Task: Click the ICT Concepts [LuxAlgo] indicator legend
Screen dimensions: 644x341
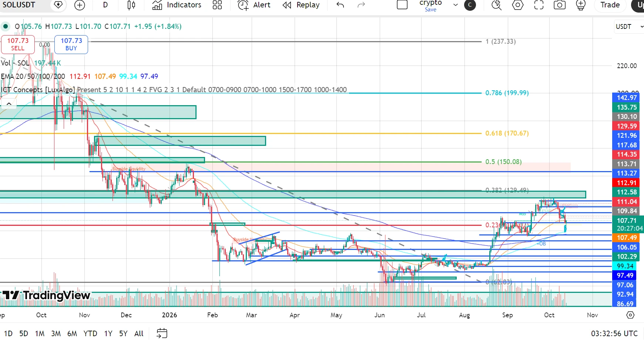Action: point(38,90)
